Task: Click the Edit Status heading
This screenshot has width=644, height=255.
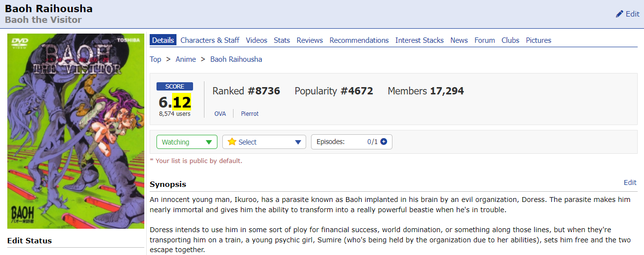Action: pos(29,241)
